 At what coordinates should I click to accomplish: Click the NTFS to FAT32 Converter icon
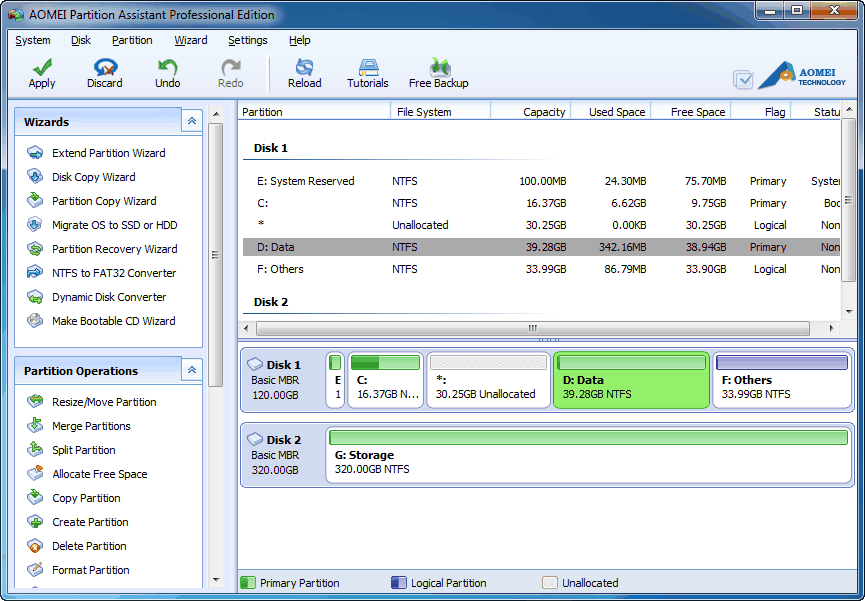(35, 273)
